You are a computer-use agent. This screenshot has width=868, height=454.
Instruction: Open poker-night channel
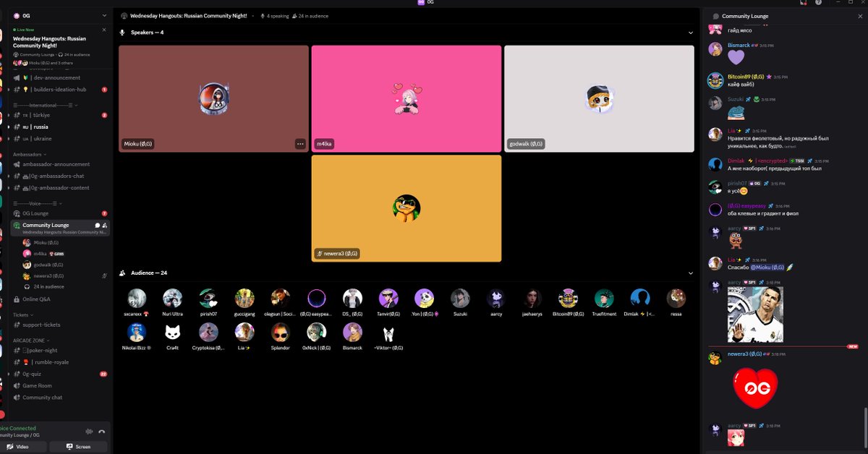tap(61, 350)
